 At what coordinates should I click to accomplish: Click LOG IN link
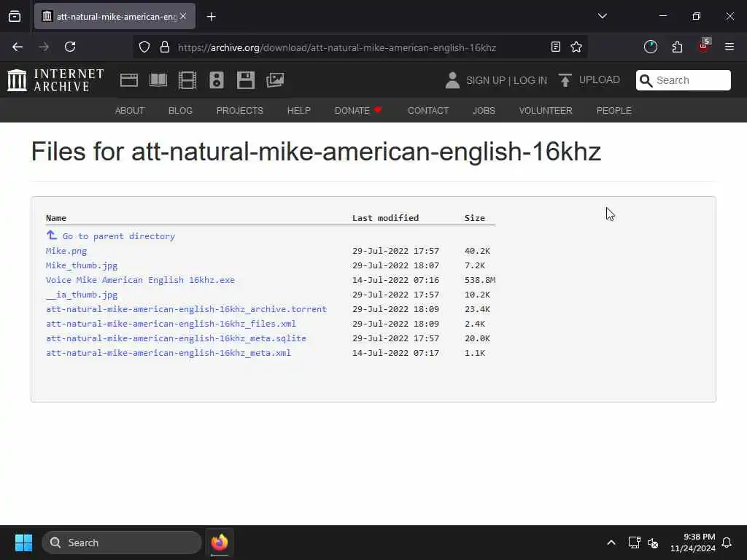pyautogui.click(x=530, y=80)
